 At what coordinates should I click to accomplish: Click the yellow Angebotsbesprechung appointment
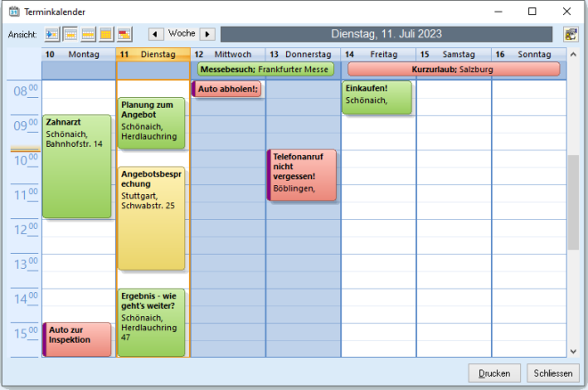(x=151, y=218)
